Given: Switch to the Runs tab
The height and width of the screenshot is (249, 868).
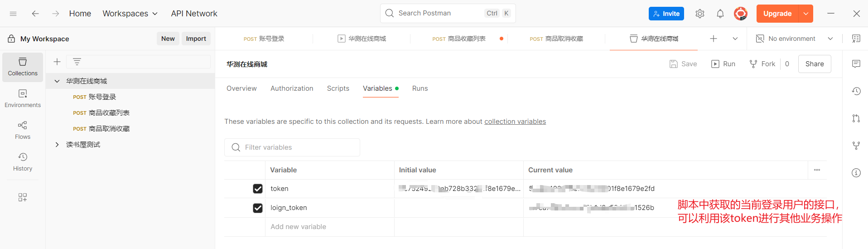Looking at the screenshot, I should click(420, 88).
